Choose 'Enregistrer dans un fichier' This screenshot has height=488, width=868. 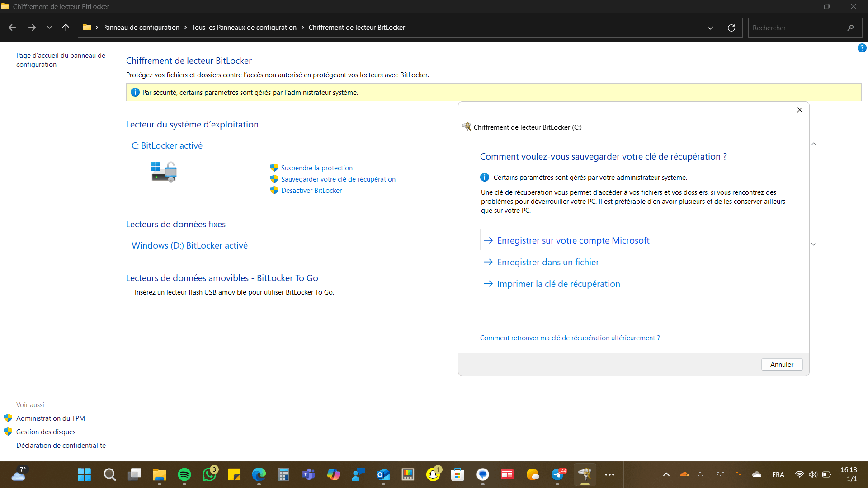(548, 263)
